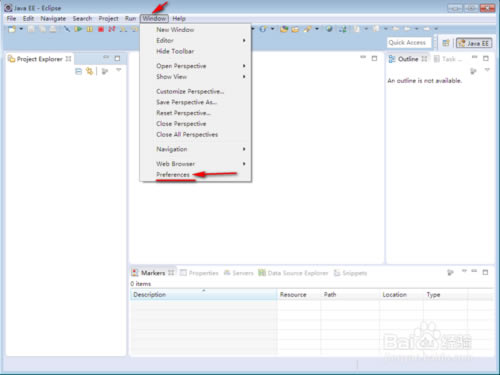
Task: Click the Type column header
Action: click(445, 294)
